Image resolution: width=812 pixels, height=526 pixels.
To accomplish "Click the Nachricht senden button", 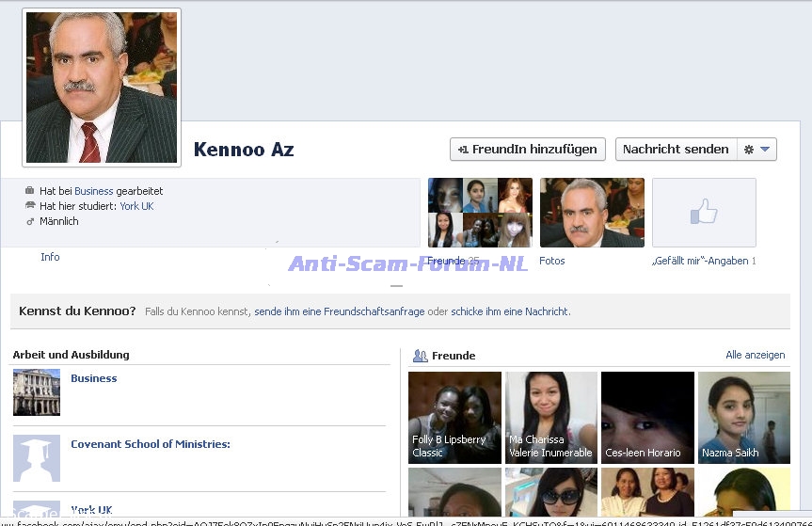I will coord(675,149).
